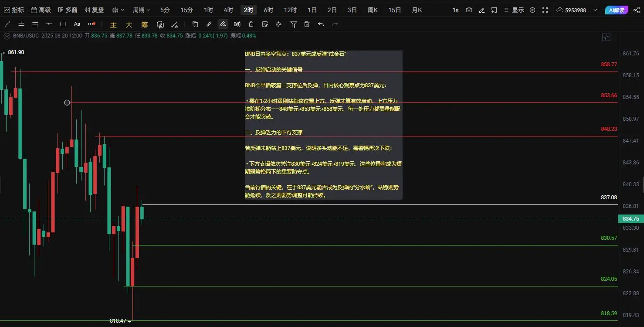The height and width of the screenshot is (327, 644).
Task: Click the note edit icon in drawing toolbar
Action: (x=265, y=24)
